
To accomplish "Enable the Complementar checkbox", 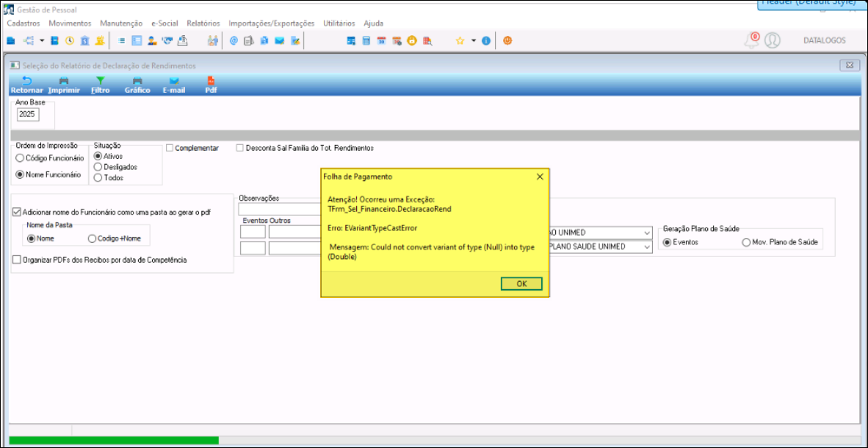I will (x=170, y=148).
